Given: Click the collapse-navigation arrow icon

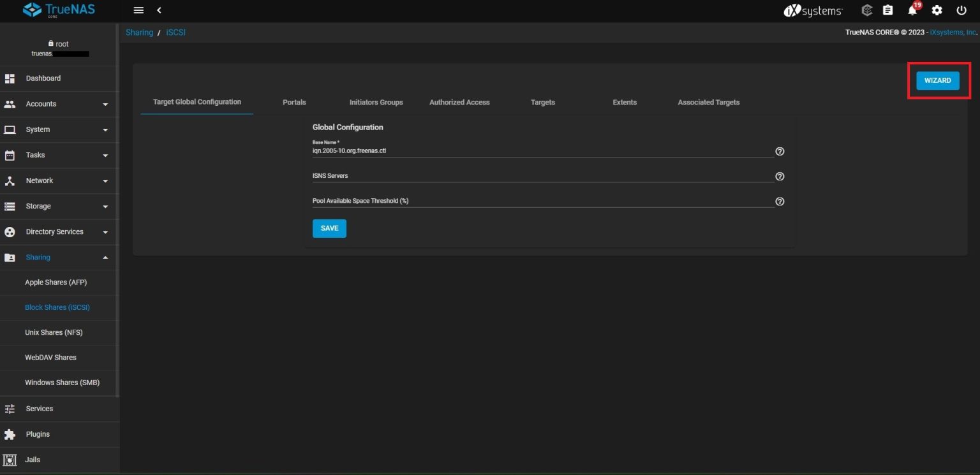Looking at the screenshot, I should [x=159, y=10].
